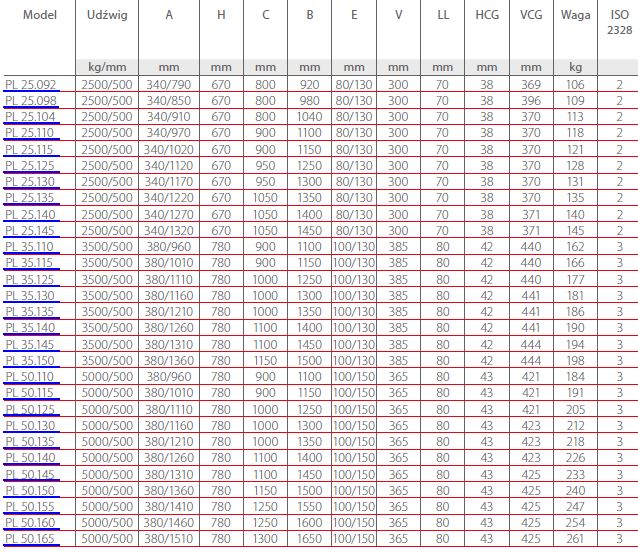Screen dimensions: 638x553
Task: Open the PL 50.110 model link
Action: pos(29,377)
